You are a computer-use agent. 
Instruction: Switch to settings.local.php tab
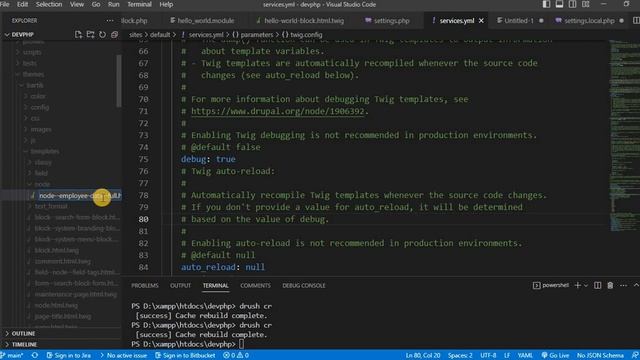point(590,20)
